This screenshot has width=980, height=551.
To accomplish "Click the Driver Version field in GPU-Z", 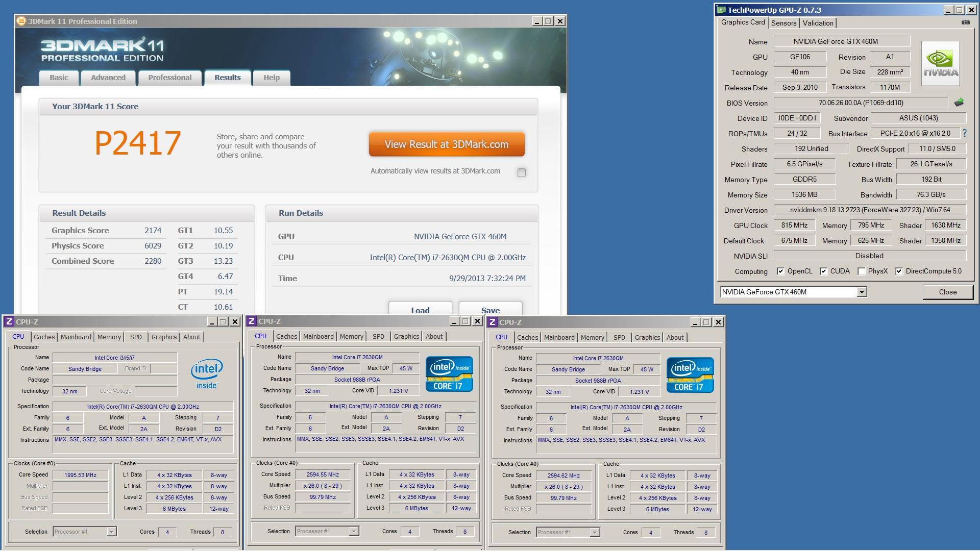I will point(870,210).
